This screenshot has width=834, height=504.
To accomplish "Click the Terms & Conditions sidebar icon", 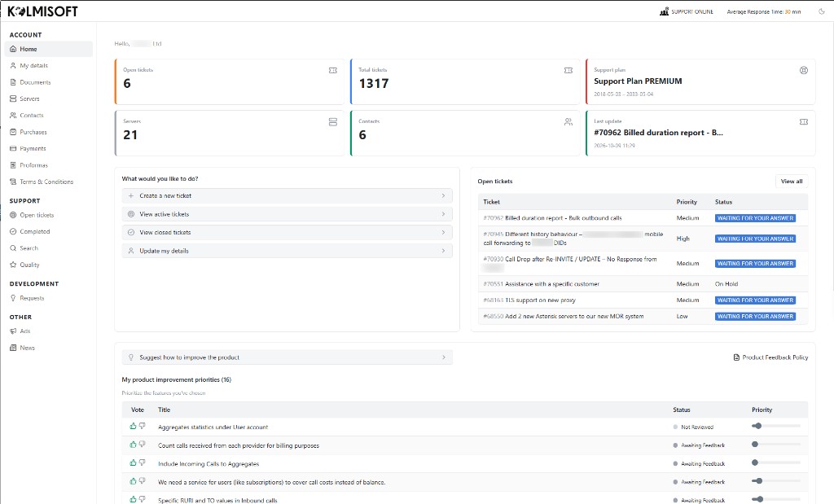I will point(13,182).
